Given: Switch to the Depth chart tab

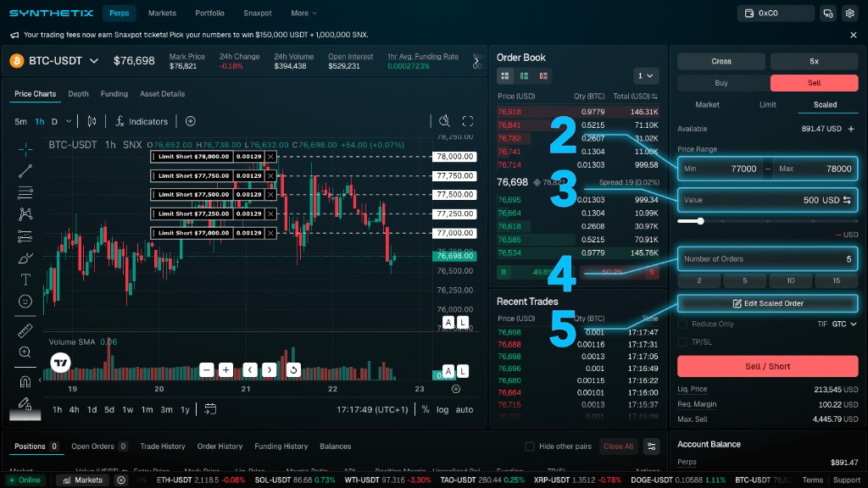Looking at the screenshot, I should coord(78,94).
